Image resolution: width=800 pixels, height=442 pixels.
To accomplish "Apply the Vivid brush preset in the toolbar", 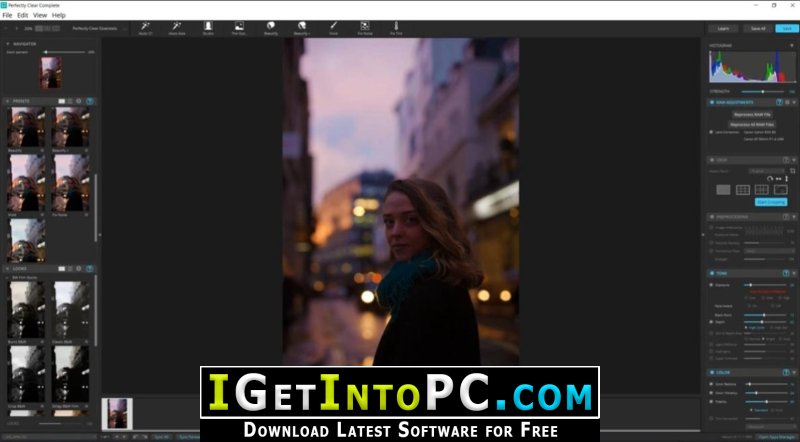I will [x=333, y=26].
